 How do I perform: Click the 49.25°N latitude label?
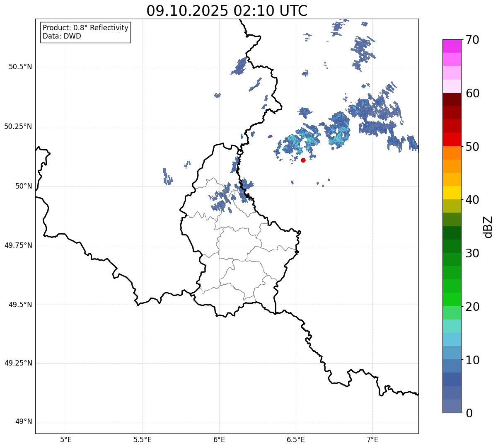tap(18, 363)
